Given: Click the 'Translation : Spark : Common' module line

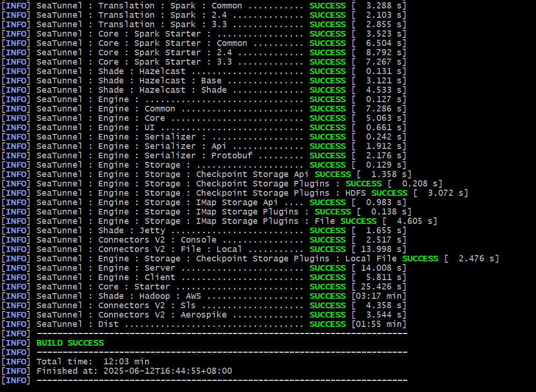Looking at the screenshot, I should point(204,6).
